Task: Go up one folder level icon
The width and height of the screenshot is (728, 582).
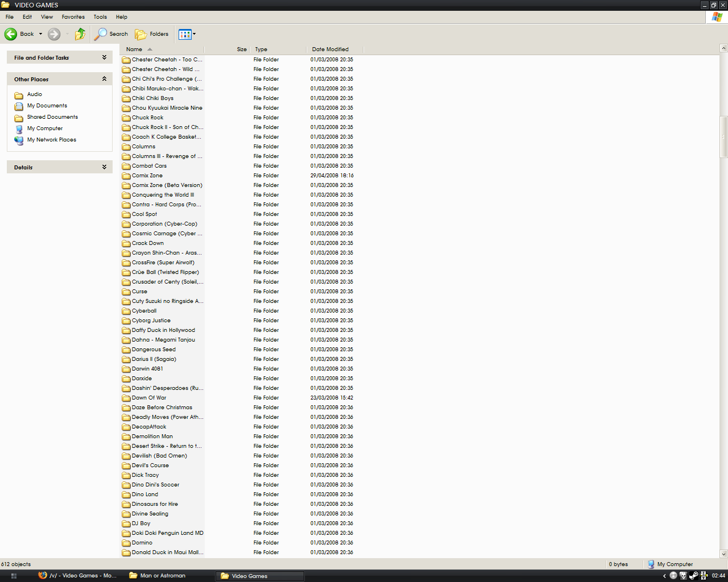Action: (x=80, y=34)
